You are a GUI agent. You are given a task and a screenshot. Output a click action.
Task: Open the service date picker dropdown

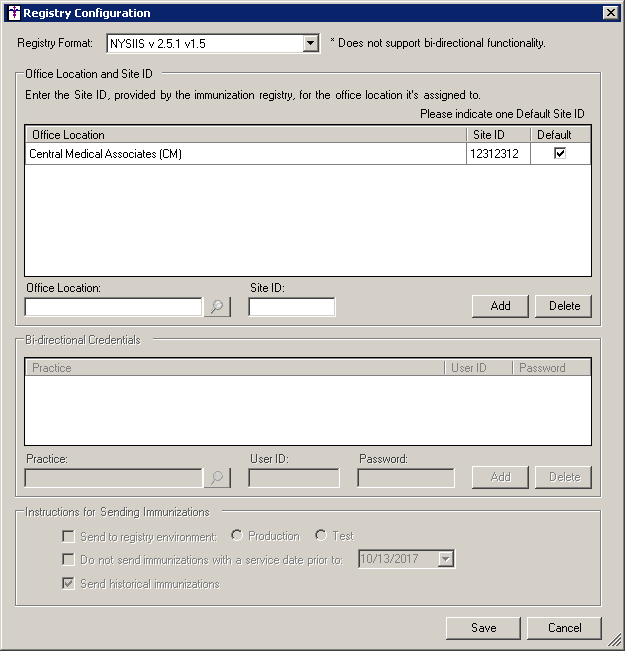[x=446, y=560]
